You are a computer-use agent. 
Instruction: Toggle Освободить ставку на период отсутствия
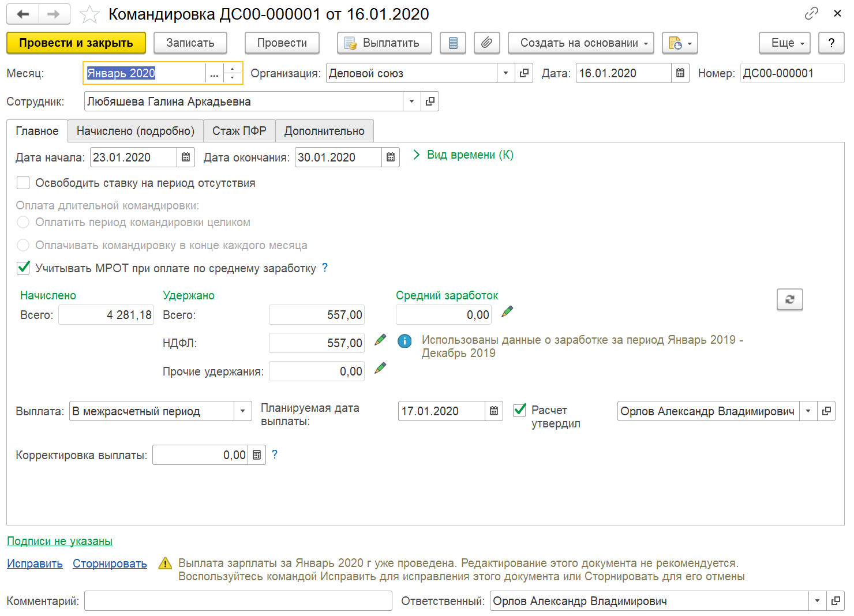pos(23,183)
